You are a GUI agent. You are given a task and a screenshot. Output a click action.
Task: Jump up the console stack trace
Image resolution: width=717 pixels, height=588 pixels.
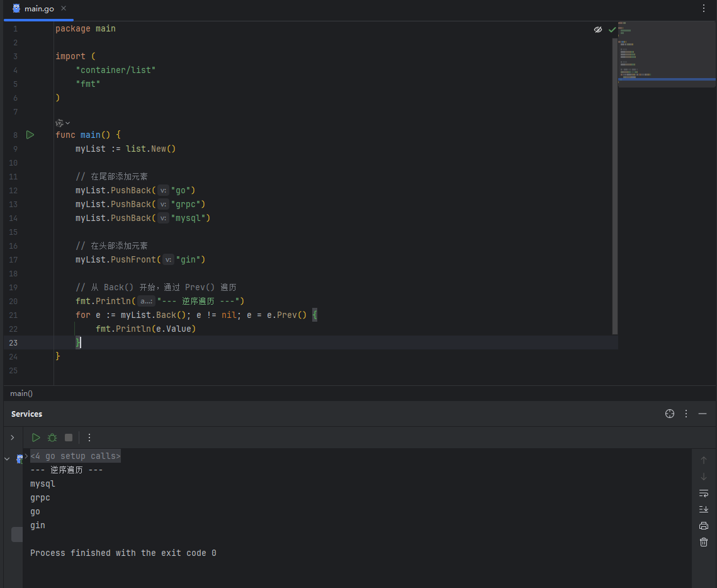[704, 460]
